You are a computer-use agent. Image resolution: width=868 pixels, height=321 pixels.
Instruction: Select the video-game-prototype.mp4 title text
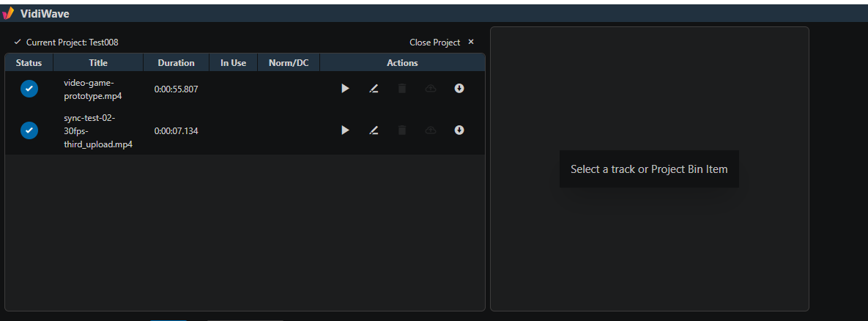[92, 89]
